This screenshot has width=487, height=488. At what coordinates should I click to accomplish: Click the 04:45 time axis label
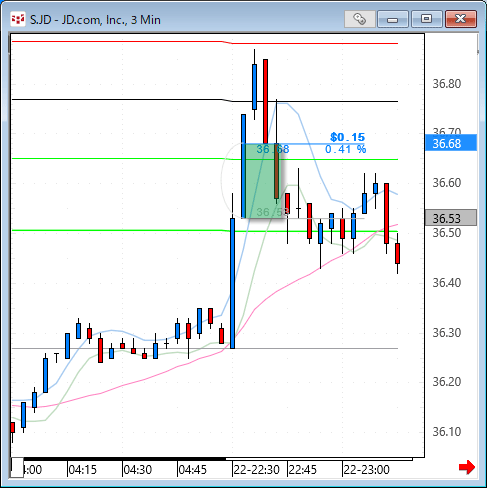tap(193, 470)
